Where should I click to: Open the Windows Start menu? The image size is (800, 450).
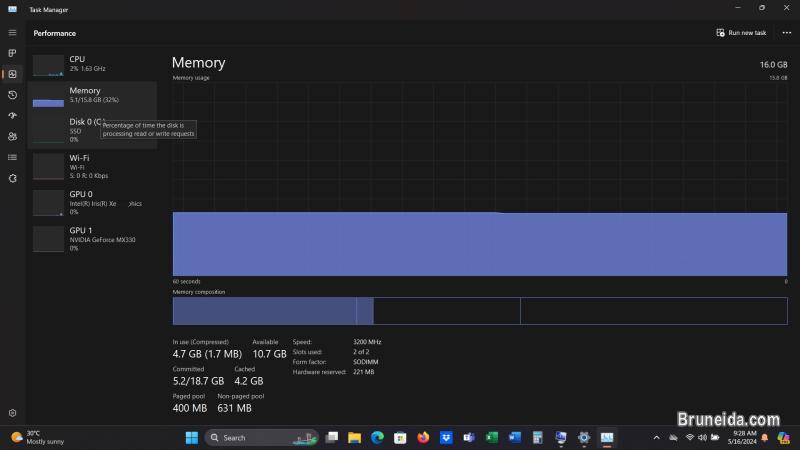click(x=191, y=437)
